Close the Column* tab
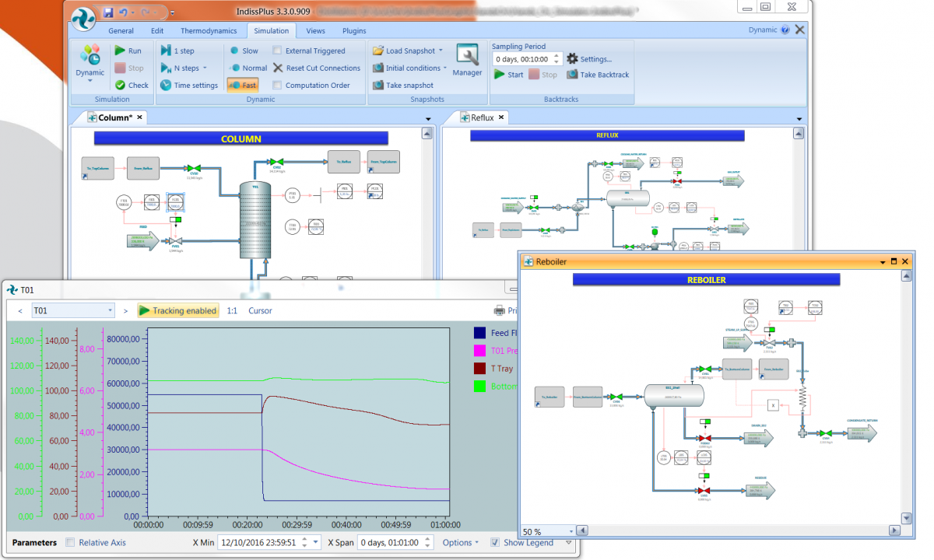Screen dimensions: 934x560 [x=140, y=117]
